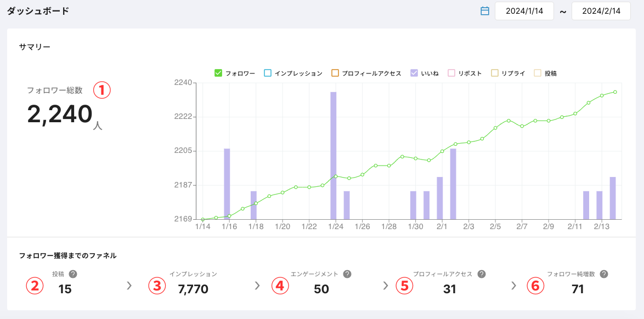Click the フォロワー獲得までのファネル heading
Viewport: 644px width, 319px height.
tap(68, 256)
